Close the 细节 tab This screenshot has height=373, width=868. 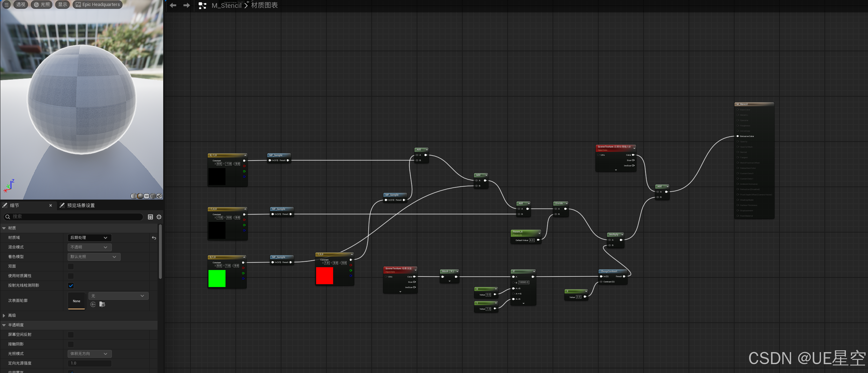[51, 205]
